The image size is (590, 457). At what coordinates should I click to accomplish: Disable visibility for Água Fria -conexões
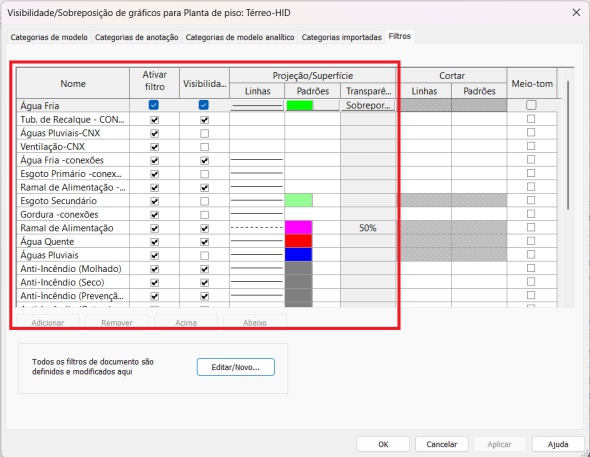click(204, 160)
